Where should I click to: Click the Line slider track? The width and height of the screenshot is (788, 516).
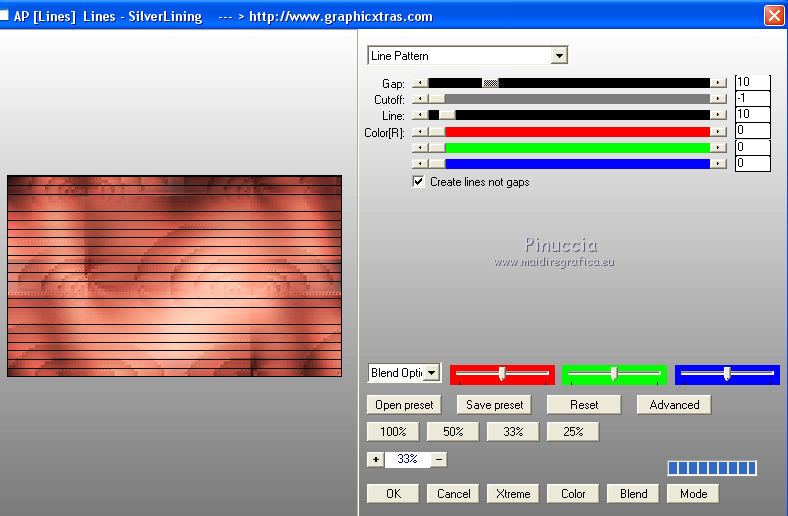pos(569,115)
